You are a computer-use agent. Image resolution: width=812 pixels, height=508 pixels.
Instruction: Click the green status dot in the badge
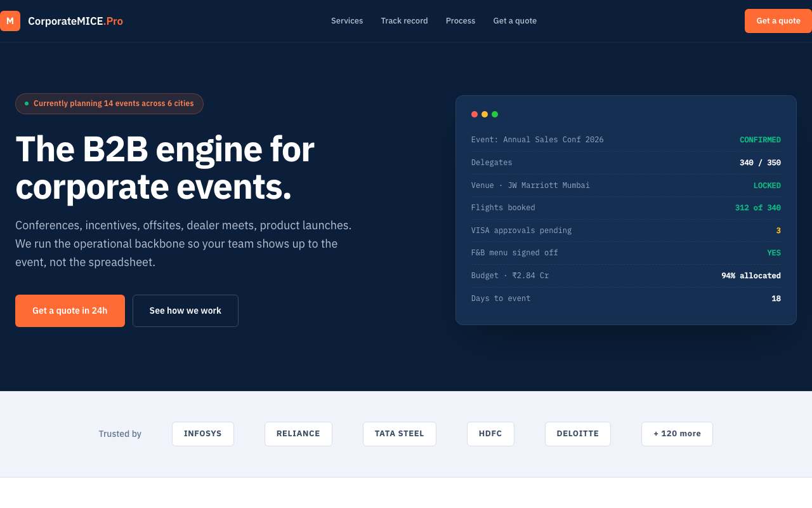(x=27, y=104)
